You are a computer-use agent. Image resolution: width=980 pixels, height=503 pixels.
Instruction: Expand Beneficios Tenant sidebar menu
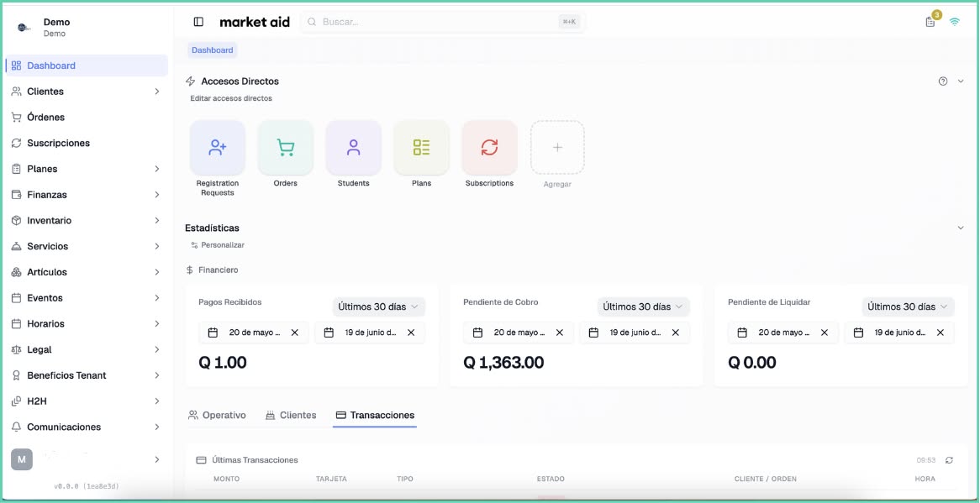tap(87, 375)
